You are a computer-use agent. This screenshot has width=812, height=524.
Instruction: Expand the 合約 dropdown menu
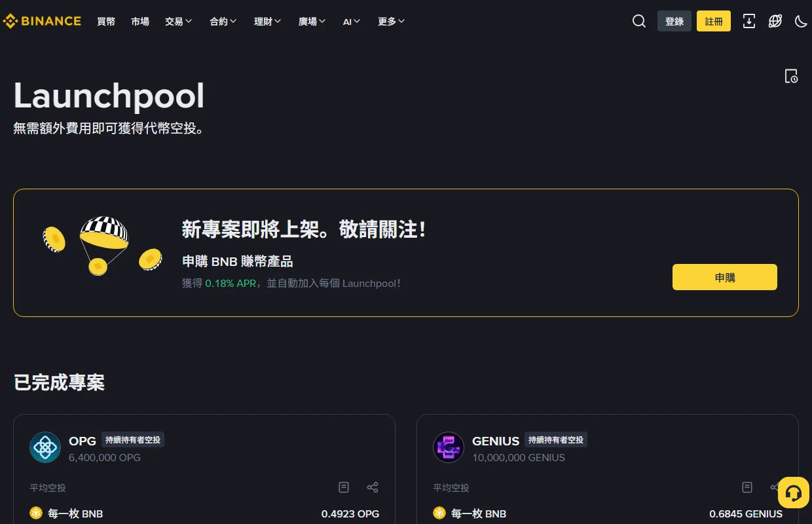pos(223,22)
